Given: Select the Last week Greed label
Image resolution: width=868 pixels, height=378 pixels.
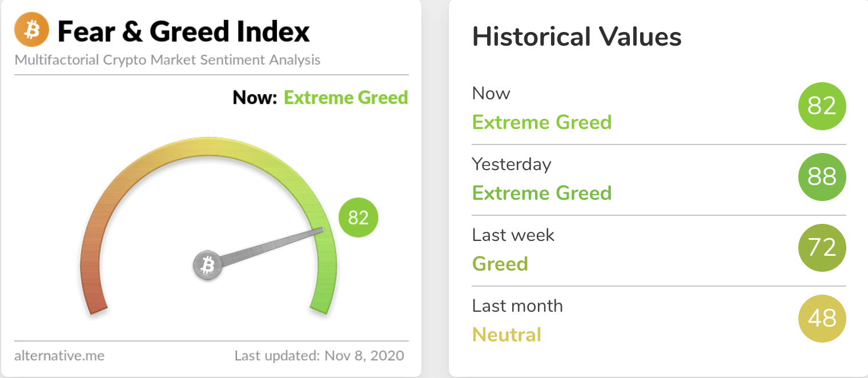Looking at the screenshot, I should coord(500,263).
